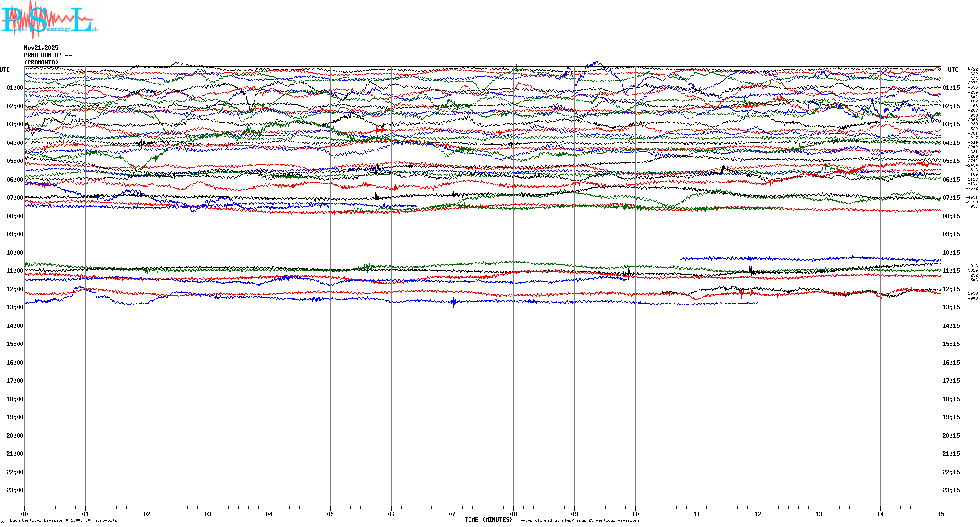
Task: Click the (PRAMANTA) station name text
Action: (x=41, y=62)
